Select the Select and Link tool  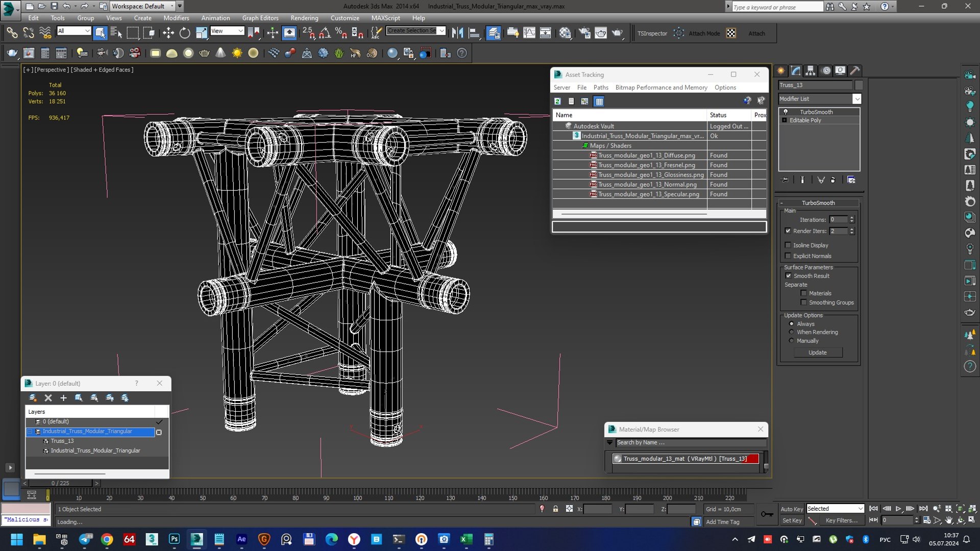pyautogui.click(x=12, y=33)
